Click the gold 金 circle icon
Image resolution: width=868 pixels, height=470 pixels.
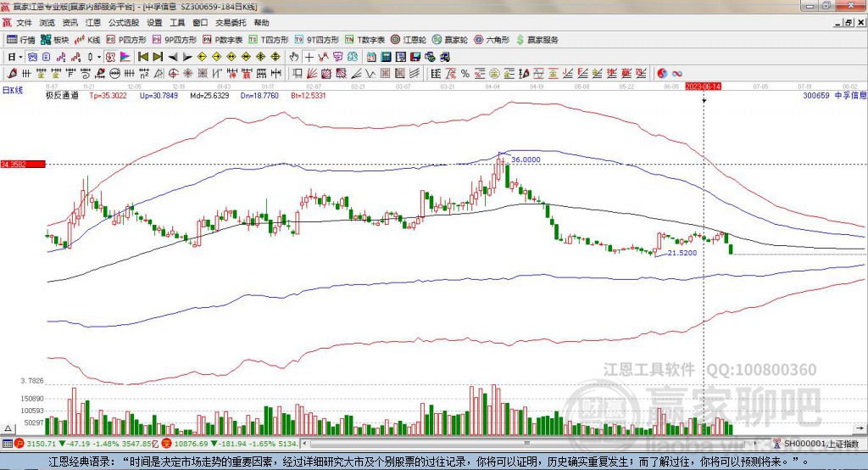(494, 73)
